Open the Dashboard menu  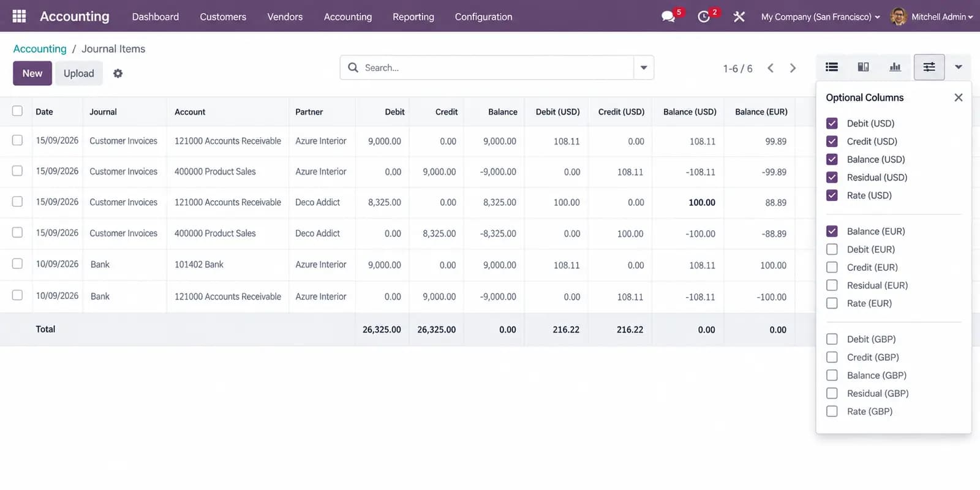coord(156,17)
